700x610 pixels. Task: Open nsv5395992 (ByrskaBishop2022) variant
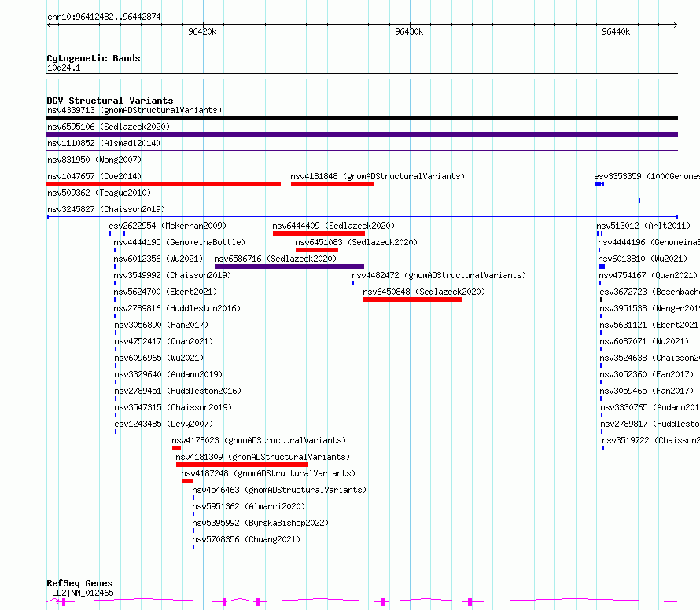(260, 523)
